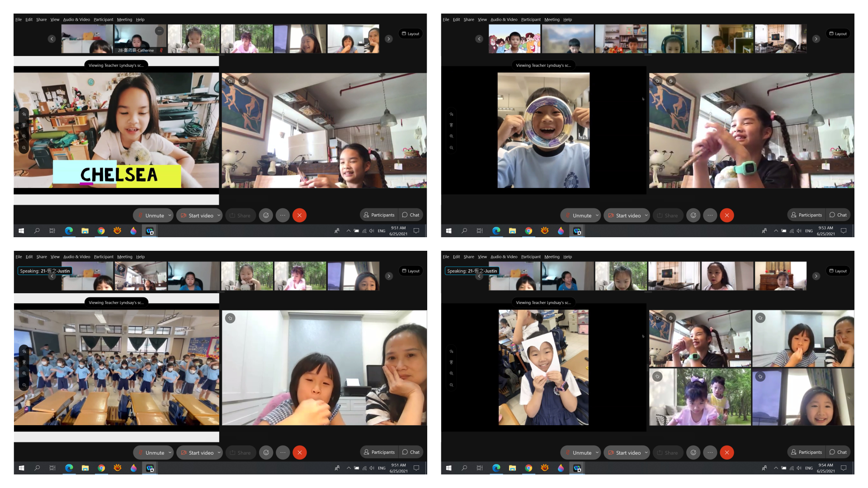Screen dimensions: 868x488
Task: Pin the mother-and-child video in classroom window
Action: coord(230,318)
